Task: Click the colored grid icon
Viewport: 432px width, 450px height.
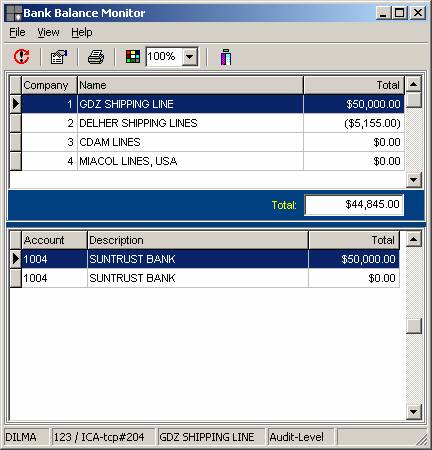Action: 133,56
